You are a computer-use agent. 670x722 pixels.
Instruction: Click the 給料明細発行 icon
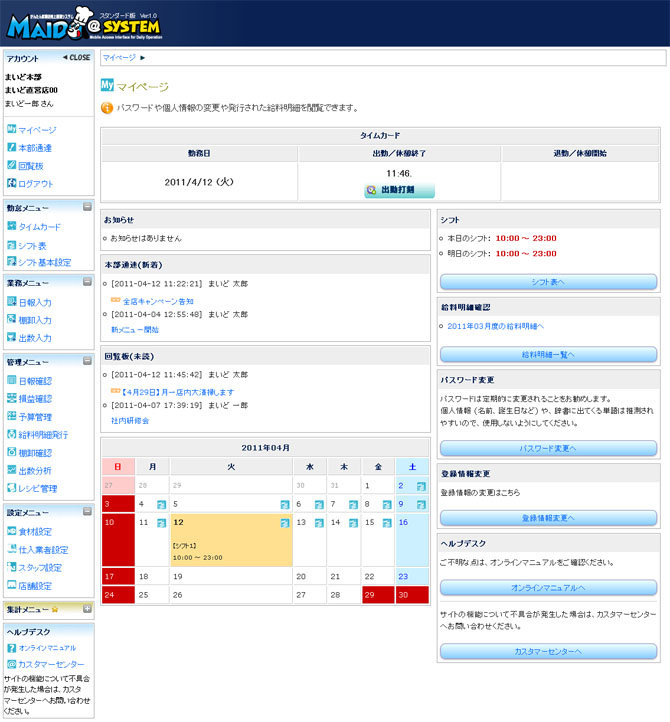(x=12, y=434)
